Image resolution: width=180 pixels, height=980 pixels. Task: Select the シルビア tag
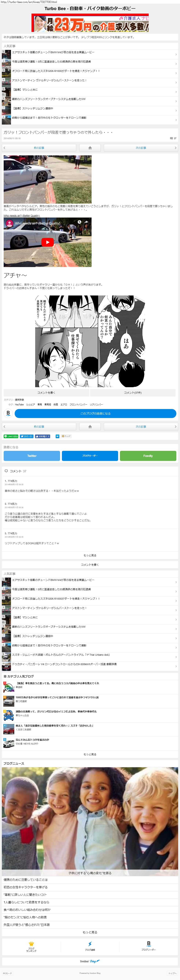(x=30, y=404)
